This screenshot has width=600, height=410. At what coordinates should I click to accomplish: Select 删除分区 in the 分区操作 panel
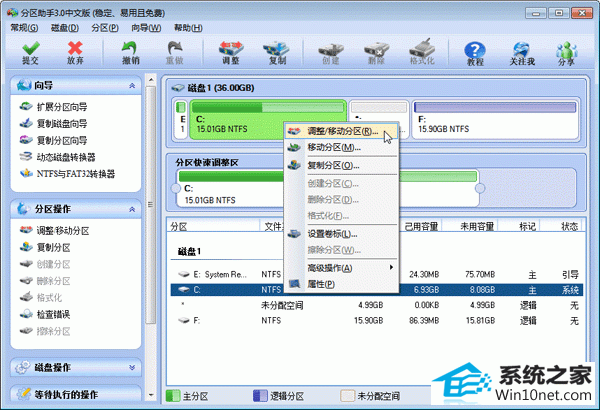(x=45, y=281)
